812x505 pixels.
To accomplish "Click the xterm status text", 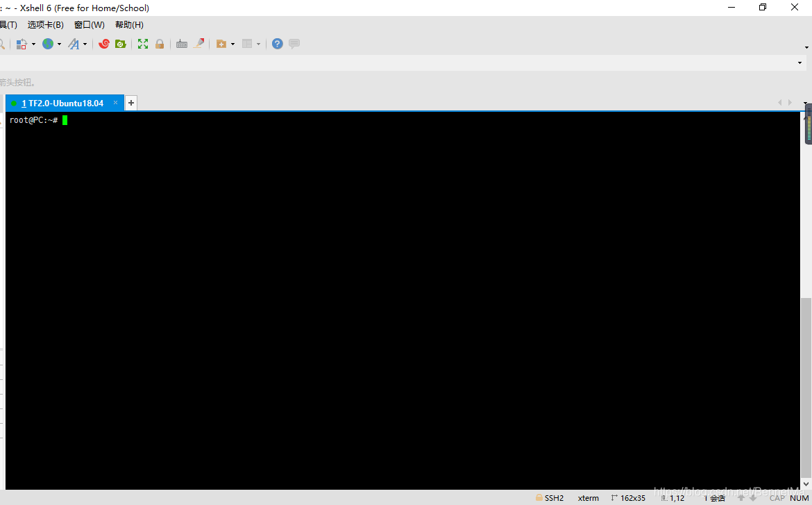I will 589,498.
